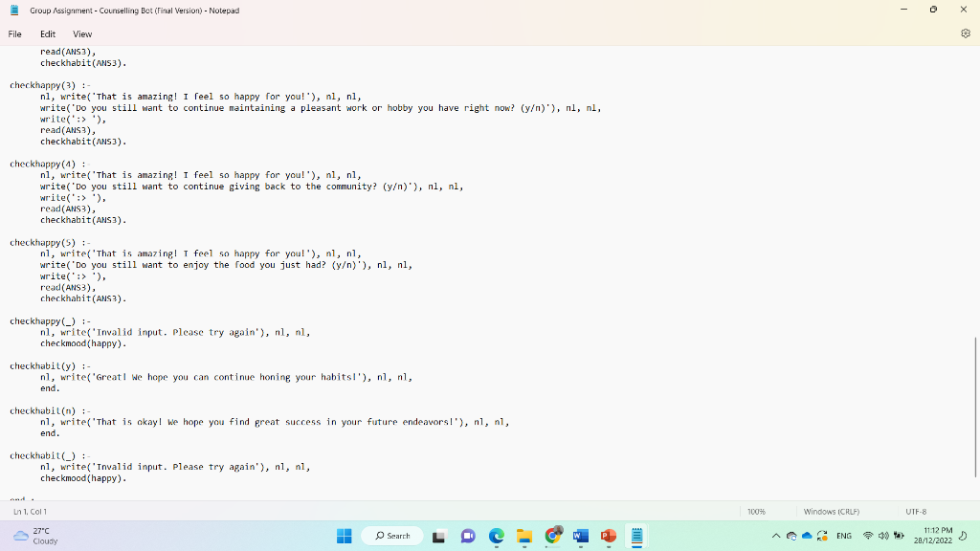Open the Edit menu in Notepad
Screen dimensions: 980x551
point(48,33)
